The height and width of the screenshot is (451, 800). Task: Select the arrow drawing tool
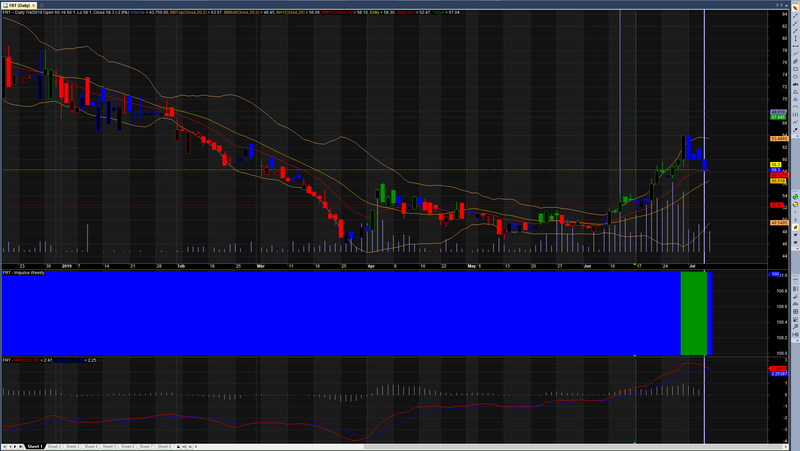pyautogui.click(x=795, y=130)
